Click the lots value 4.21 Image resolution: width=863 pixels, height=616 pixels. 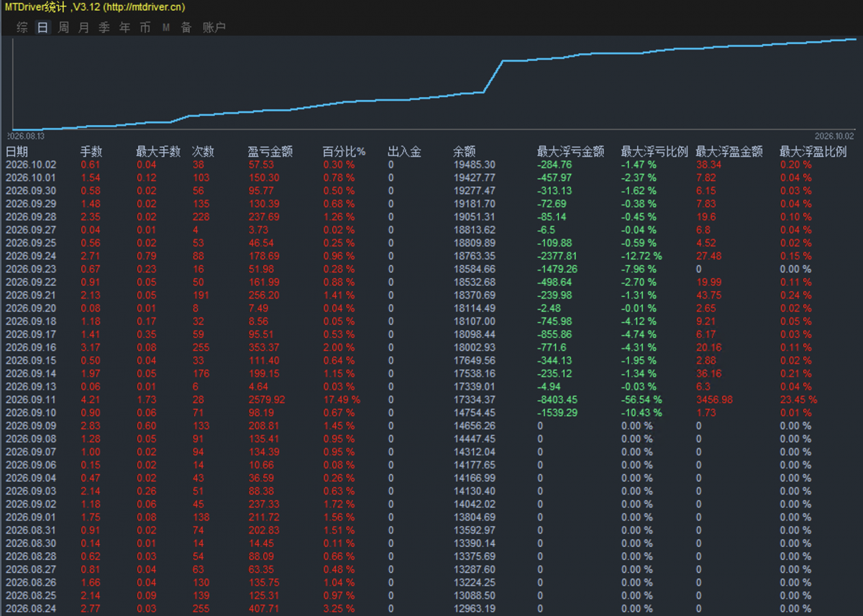click(91, 400)
